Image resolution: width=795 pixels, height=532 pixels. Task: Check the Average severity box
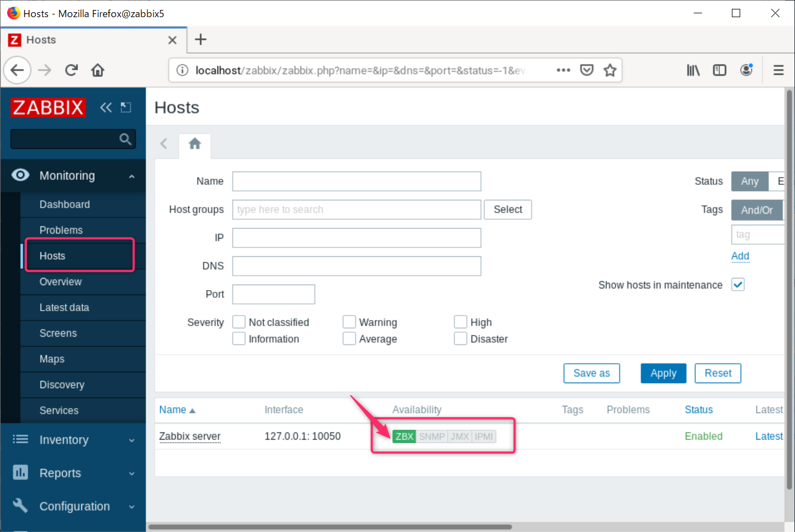click(x=349, y=338)
